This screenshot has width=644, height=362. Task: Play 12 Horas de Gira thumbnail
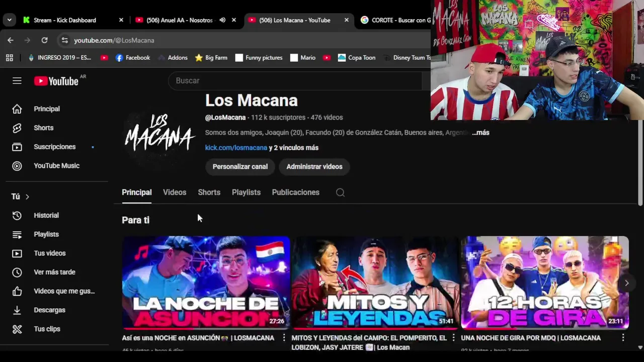click(545, 283)
